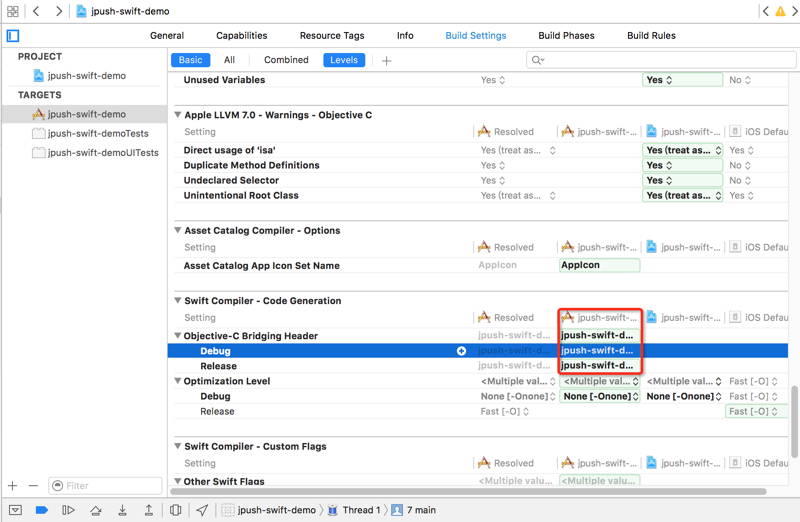Screen dimensions: 800x522
Task: Go forward in navigation history
Action: pyautogui.click(x=59, y=11)
